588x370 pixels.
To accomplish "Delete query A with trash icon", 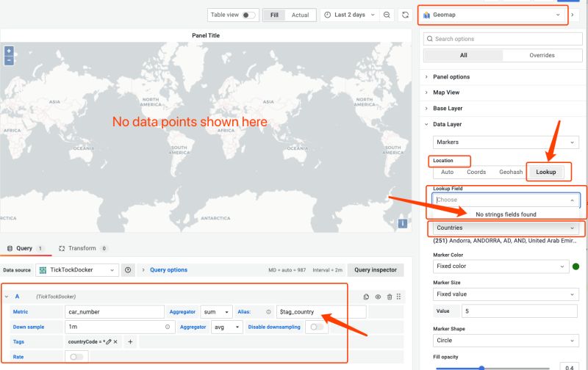I will point(390,297).
